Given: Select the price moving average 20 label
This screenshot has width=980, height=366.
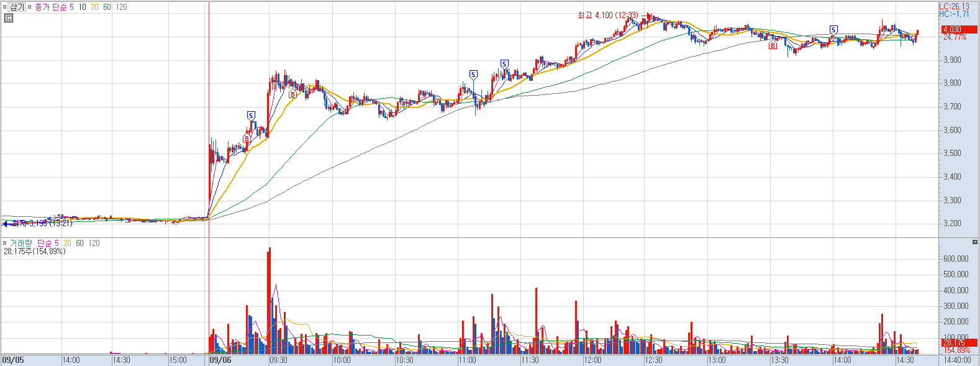Looking at the screenshot, I should (x=94, y=7).
